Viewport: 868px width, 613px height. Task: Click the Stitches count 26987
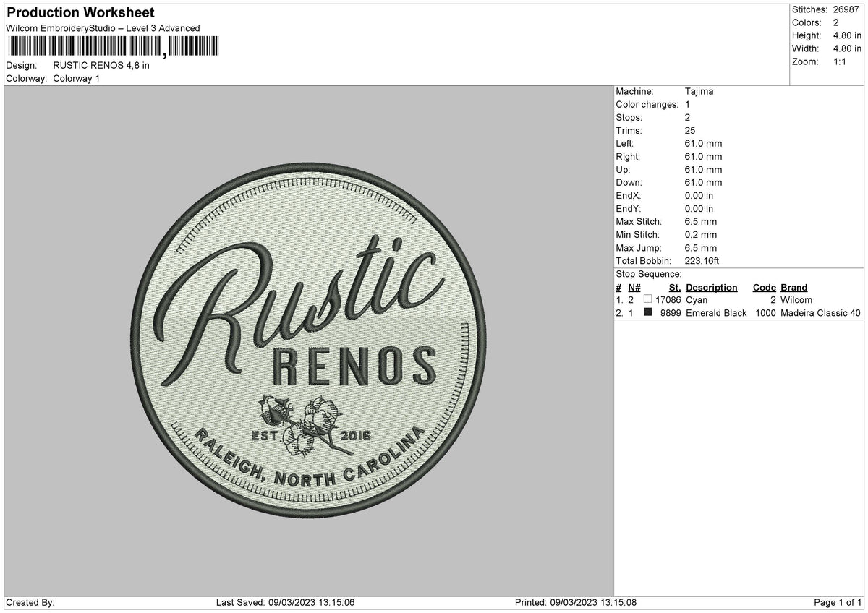(846, 9)
